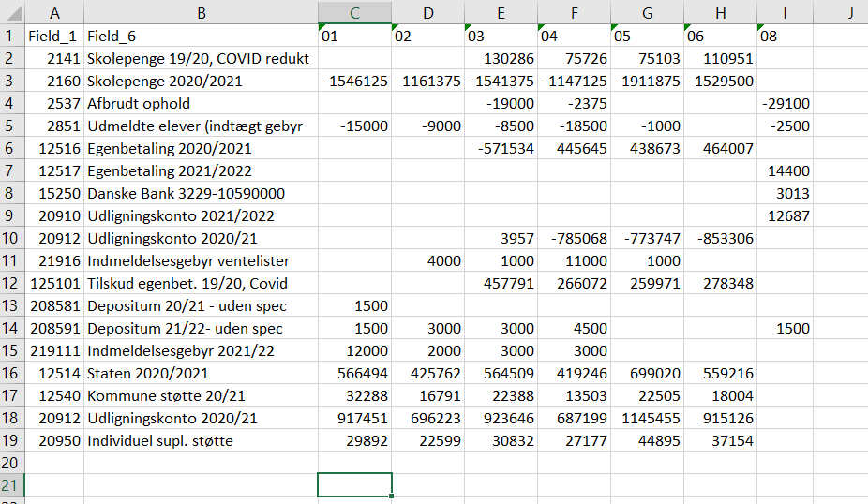Click 'Staten 2020/2021' cell
Image resolution: width=868 pixels, height=504 pixels.
[201, 373]
